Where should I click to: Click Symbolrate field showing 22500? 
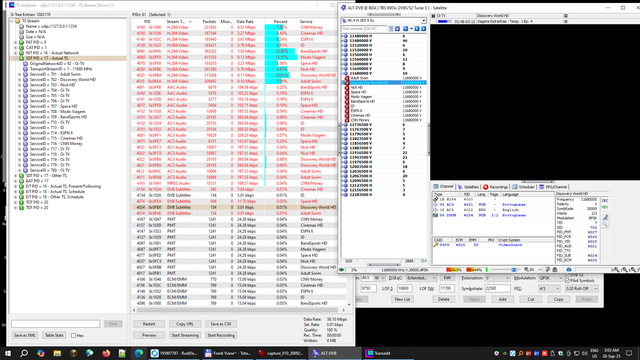[497, 289]
